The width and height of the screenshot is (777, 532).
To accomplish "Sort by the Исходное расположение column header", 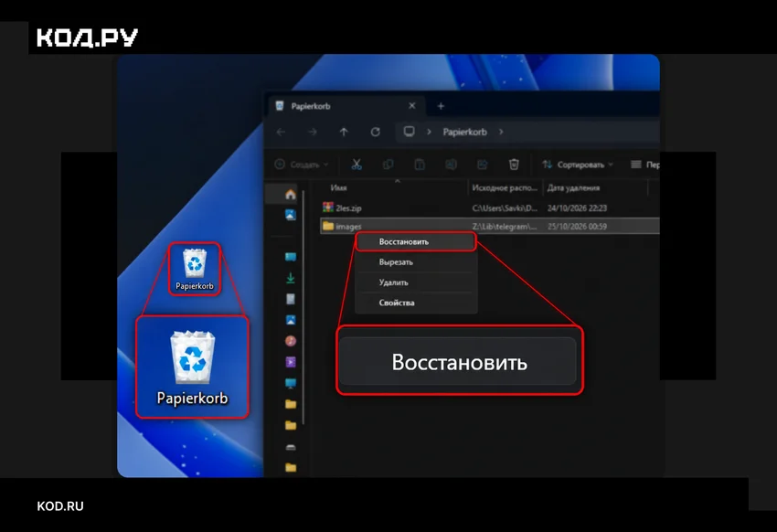I will [x=505, y=187].
